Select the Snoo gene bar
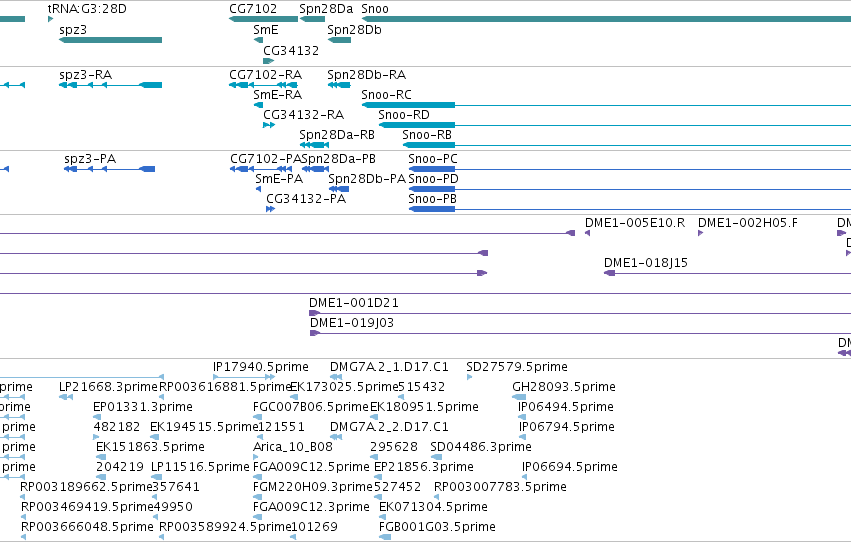851x542 pixels. coord(606,20)
